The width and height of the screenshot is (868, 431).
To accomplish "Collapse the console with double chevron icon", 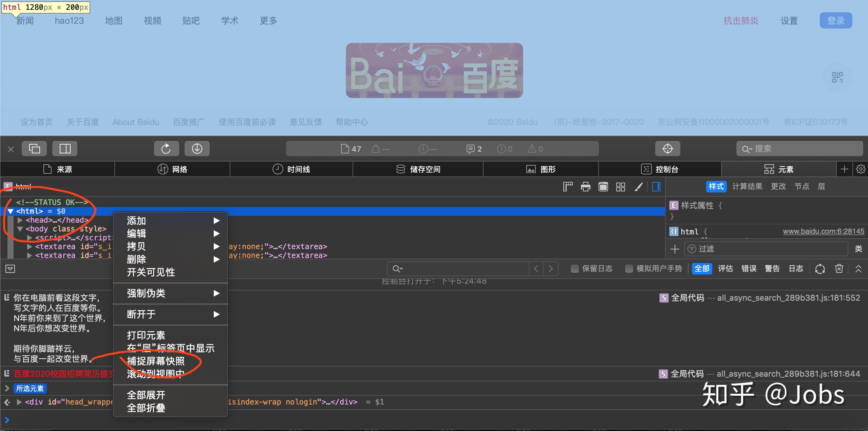I will 858,269.
